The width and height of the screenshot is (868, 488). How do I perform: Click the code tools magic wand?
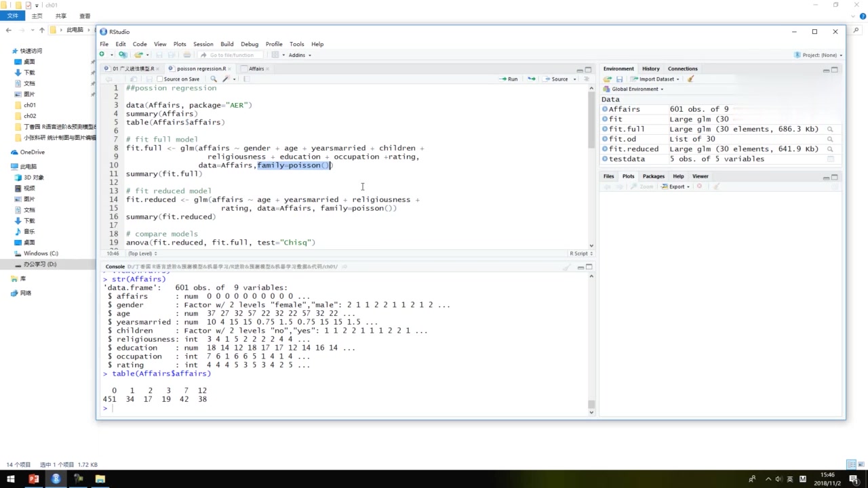click(x=226, y=79)
